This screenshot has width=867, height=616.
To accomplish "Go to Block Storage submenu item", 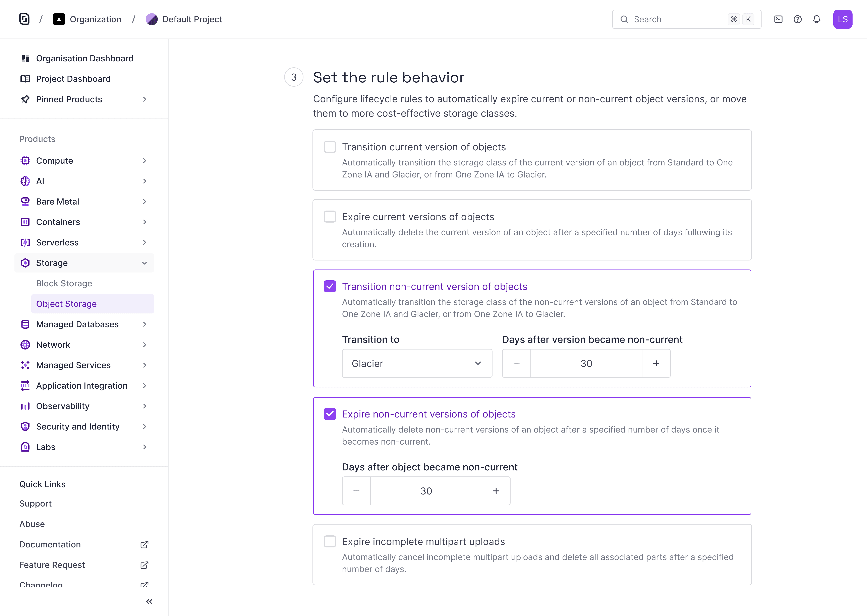I will (64, 284).
